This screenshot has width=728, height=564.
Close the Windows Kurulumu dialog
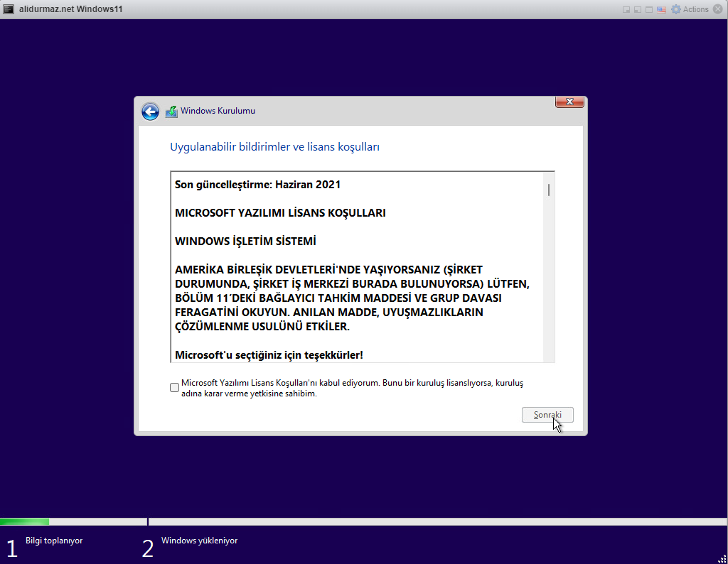tap(569, 101)
